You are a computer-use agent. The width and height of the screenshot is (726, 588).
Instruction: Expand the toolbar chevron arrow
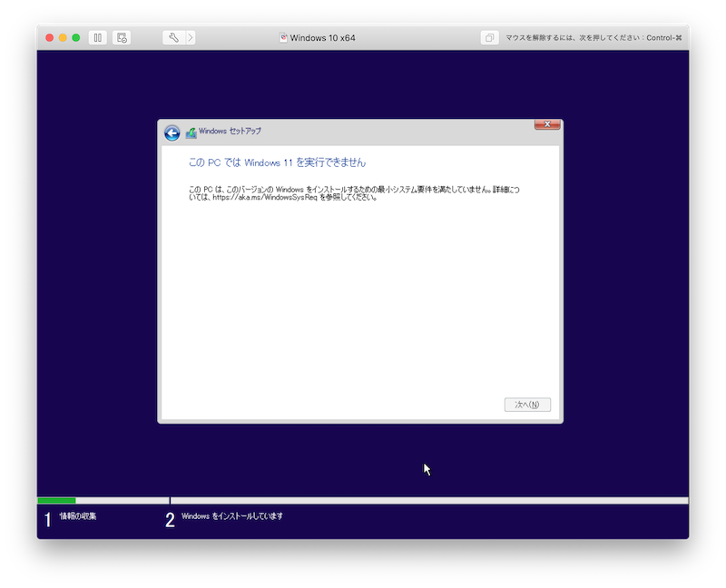tap(191, 37)
